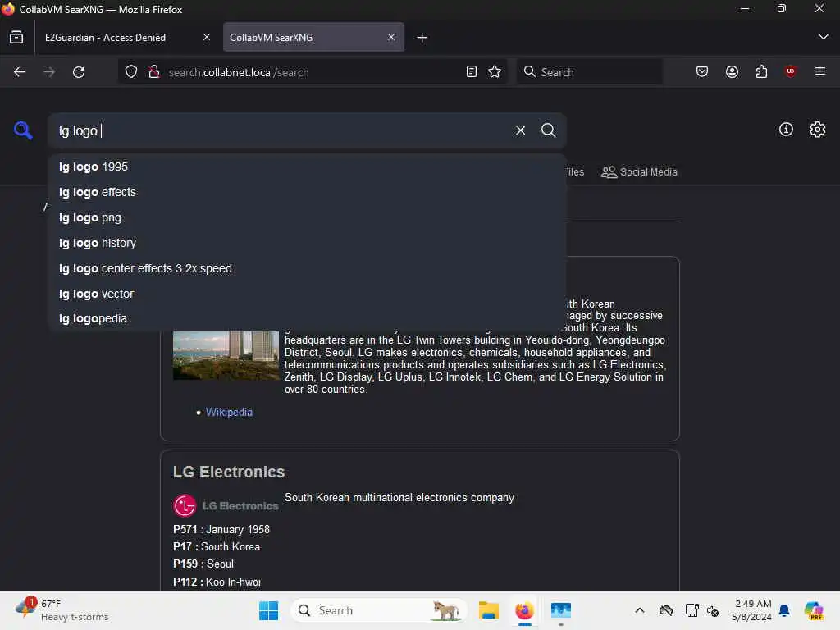This screenshot has height=630, width=840.
Task: Focus the SearXNG query input field
Action: point(284,130)
